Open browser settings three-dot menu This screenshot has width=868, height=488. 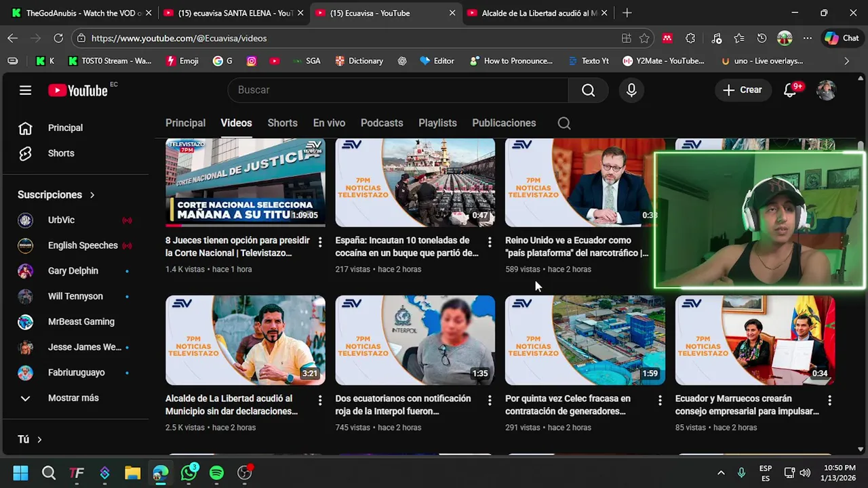coord(807,39)
